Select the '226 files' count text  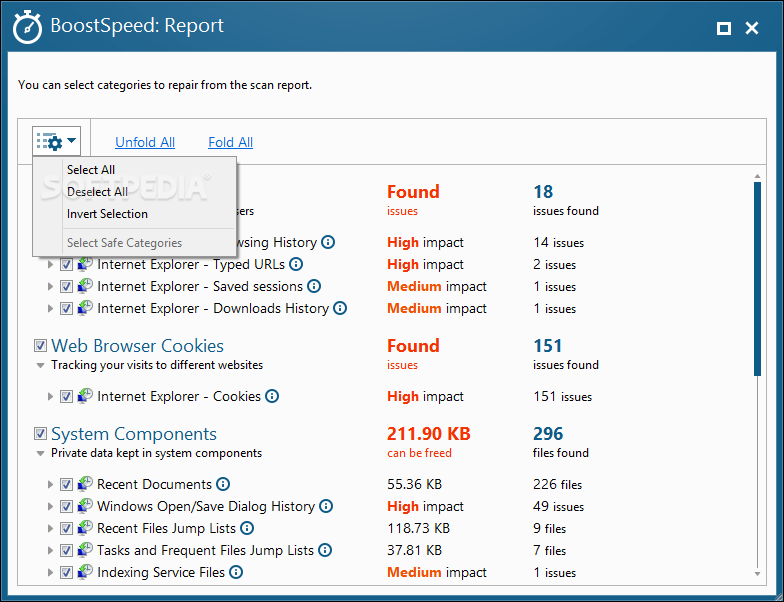coord(558,484)
